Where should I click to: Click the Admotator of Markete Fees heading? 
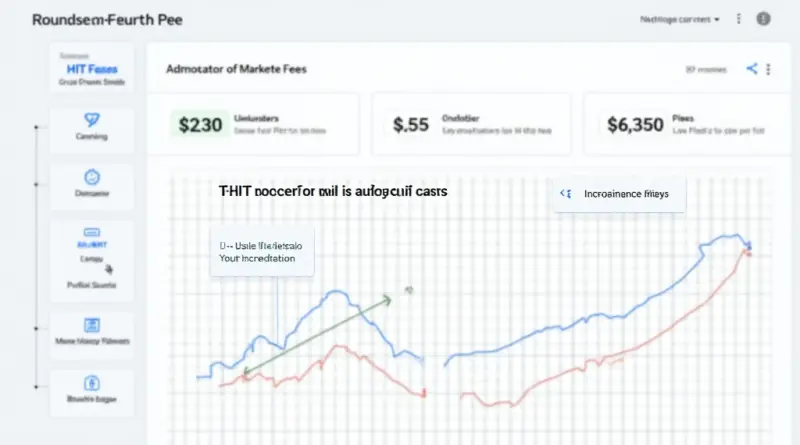235,69
